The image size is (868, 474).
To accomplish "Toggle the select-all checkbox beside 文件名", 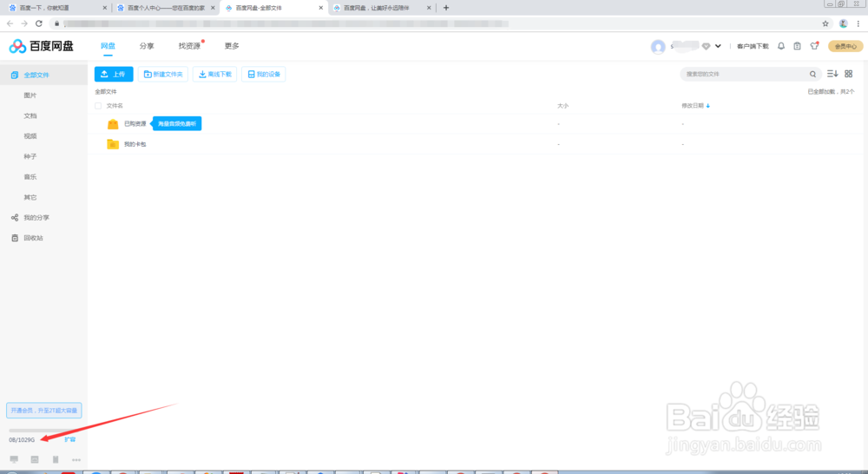I will [x=98, y=106].
